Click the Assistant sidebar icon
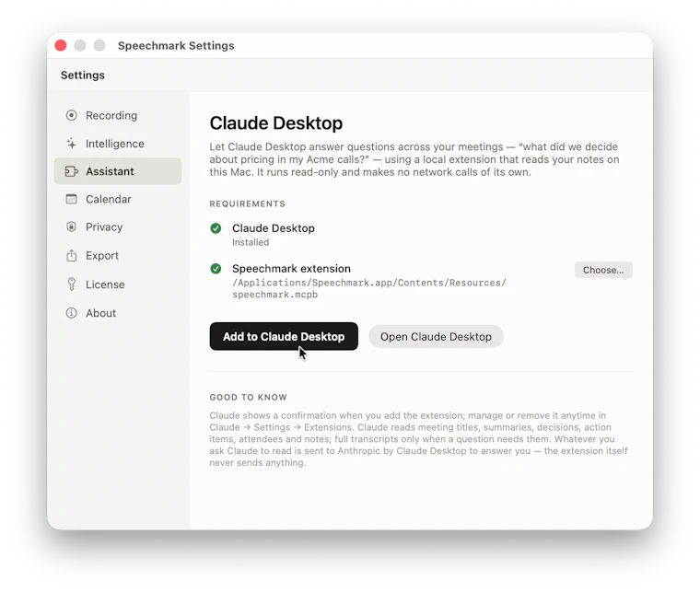Viewport: 700px width, 592px height. 72,171
